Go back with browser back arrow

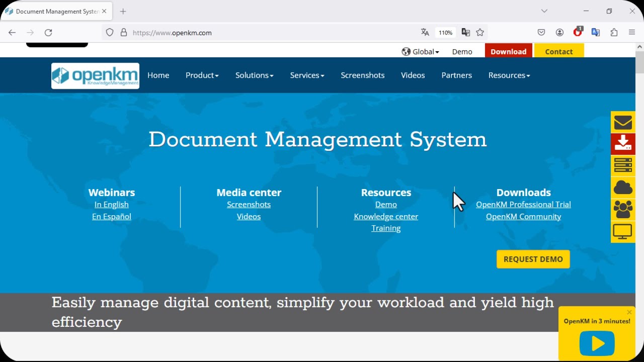tap(12, 32)
